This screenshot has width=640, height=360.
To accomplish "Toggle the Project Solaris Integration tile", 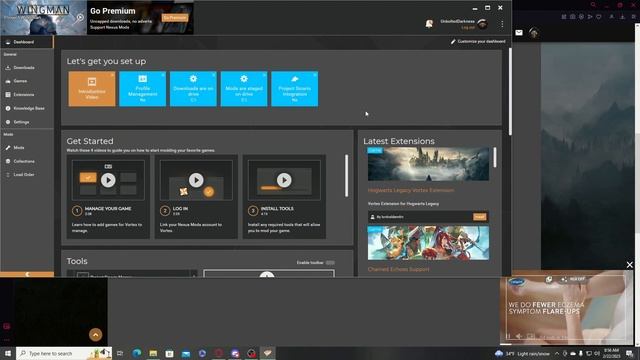I will 295,89.
